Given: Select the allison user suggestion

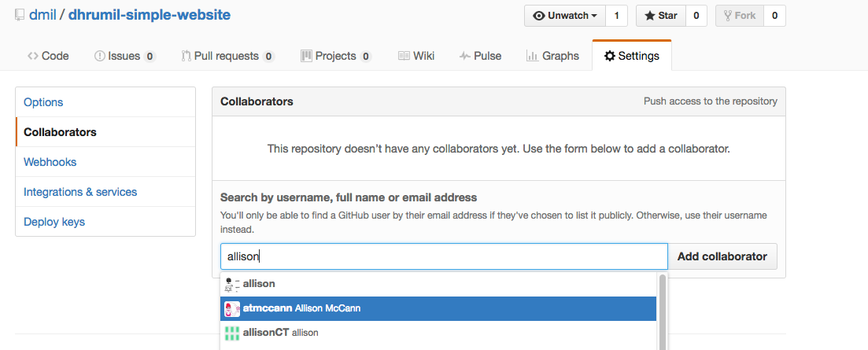Looking at the screenshot, I should tap(438, 284).
